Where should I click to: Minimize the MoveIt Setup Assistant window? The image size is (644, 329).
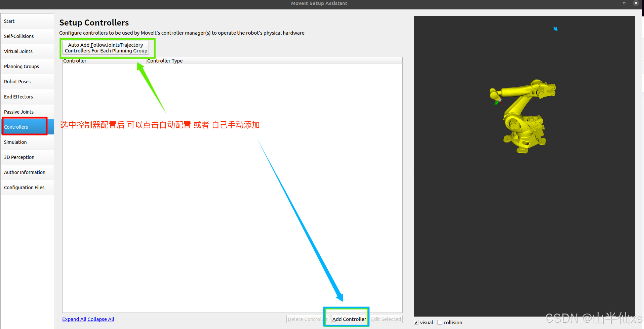coord(613,3)
